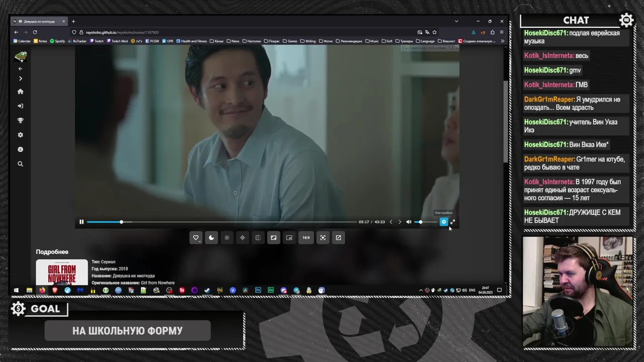Open the Spotify bookmark

click(57, 41)
